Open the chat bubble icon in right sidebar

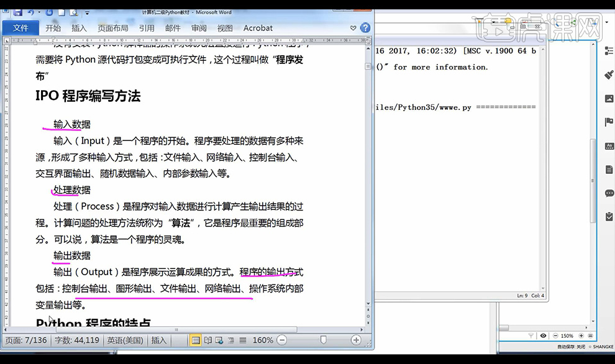click(x=608, y=193)
